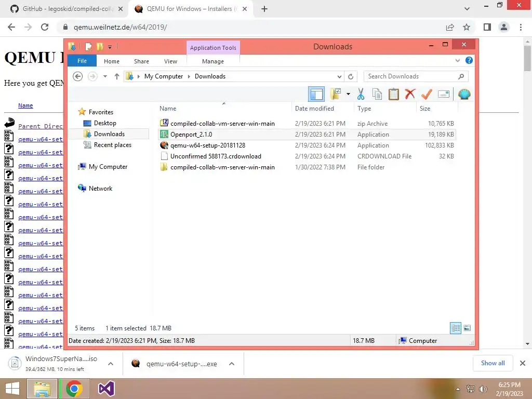Click Downloads in the address breadcrumb

coord(210,76)
